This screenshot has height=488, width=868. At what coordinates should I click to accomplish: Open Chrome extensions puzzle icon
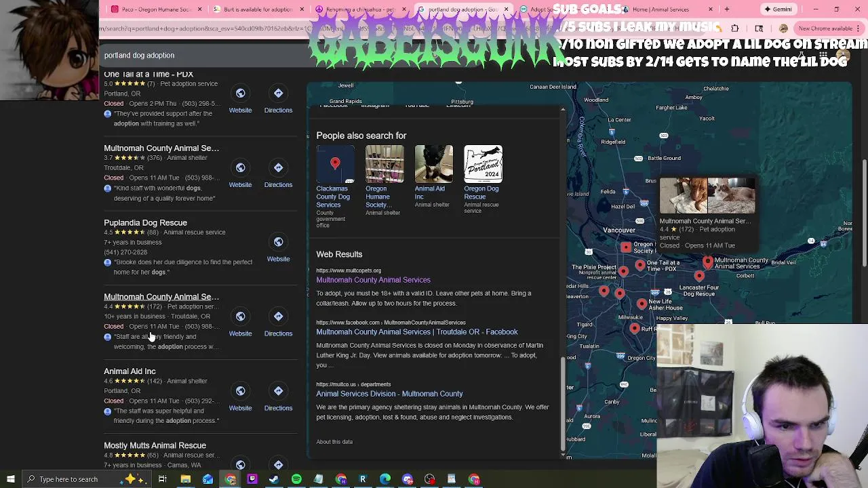coord(735,28)
